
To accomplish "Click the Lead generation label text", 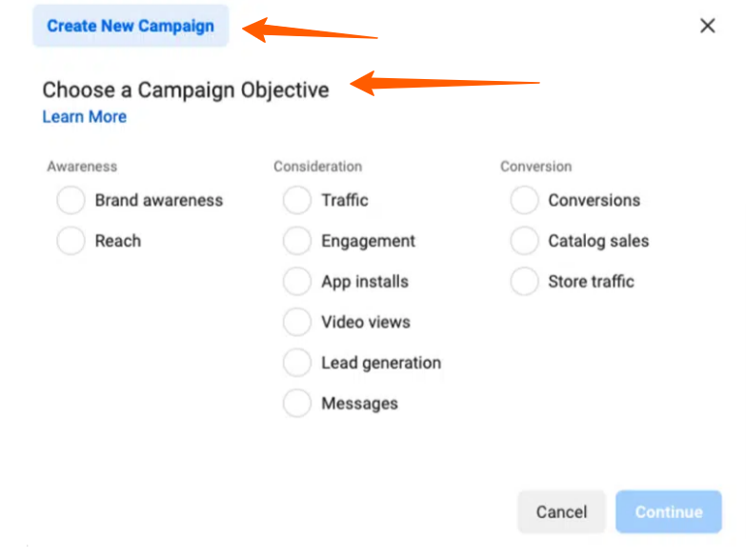I will (381, 363).
